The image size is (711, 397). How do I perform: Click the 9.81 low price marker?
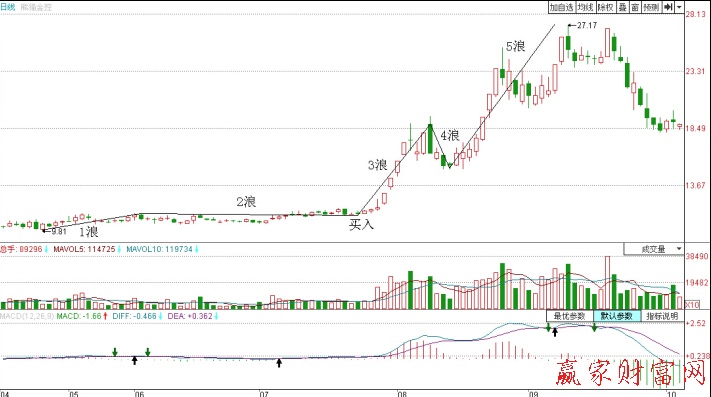click(x=58, y=231)
